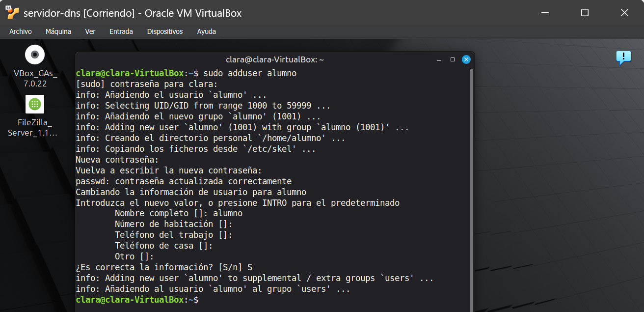Click the VirtualBox notification bubble icon
Viewport: 644px width, 312px height.
click(x=623, y=57)
